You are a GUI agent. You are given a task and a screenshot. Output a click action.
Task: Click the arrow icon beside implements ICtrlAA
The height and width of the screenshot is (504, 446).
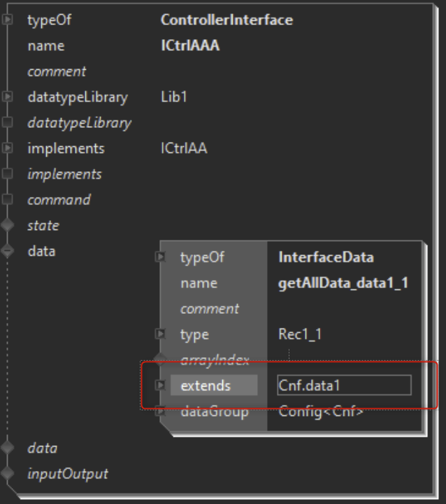tap(8, 148)
